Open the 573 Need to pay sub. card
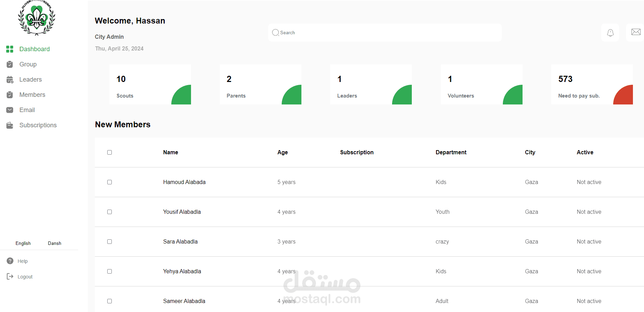 [x=592, y=84]
